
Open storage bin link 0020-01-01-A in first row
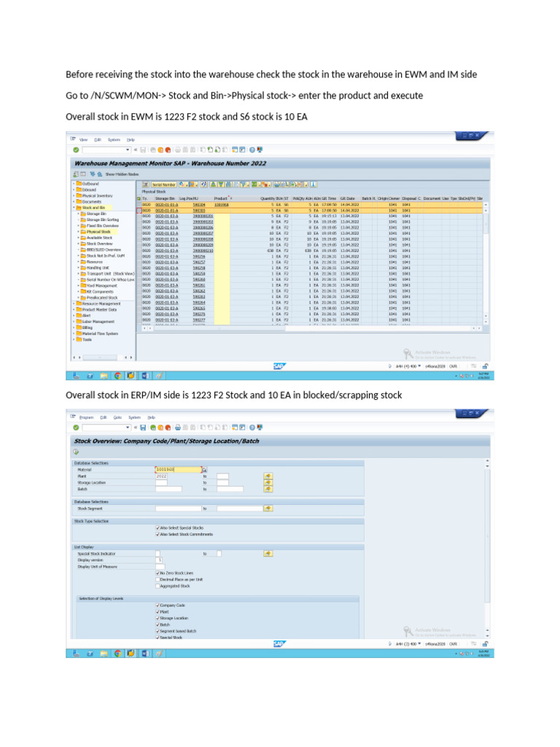tap(167, 204)
